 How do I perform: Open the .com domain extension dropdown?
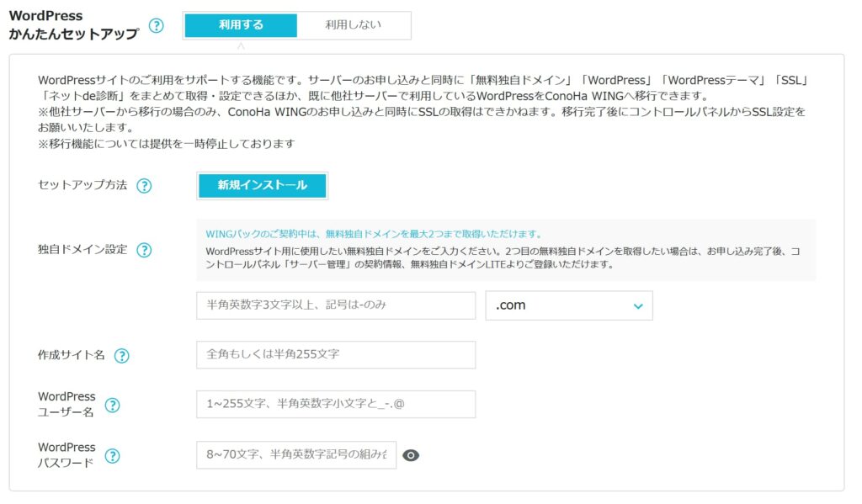pos(569,305)
